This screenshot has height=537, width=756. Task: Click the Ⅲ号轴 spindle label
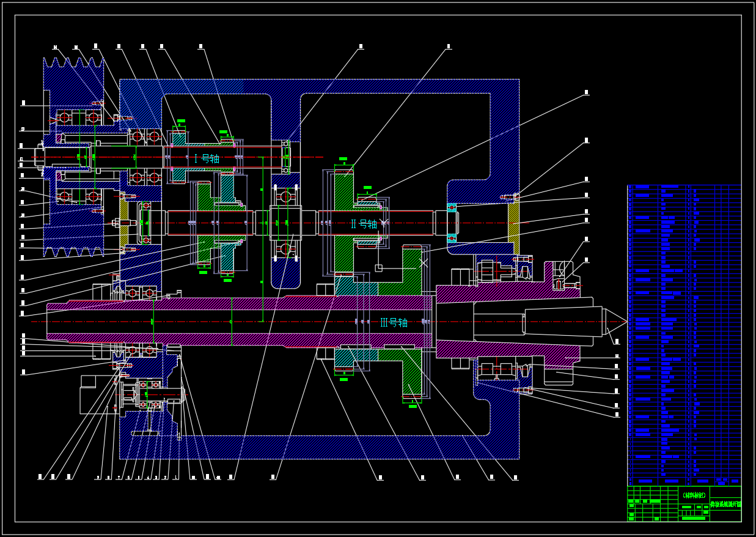[x=394, y=322]
